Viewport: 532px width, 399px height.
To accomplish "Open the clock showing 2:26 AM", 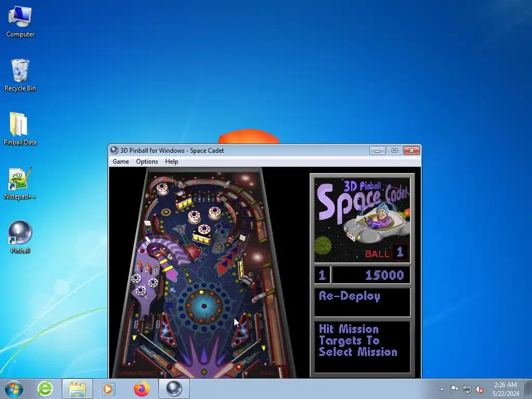I will 506,389.
